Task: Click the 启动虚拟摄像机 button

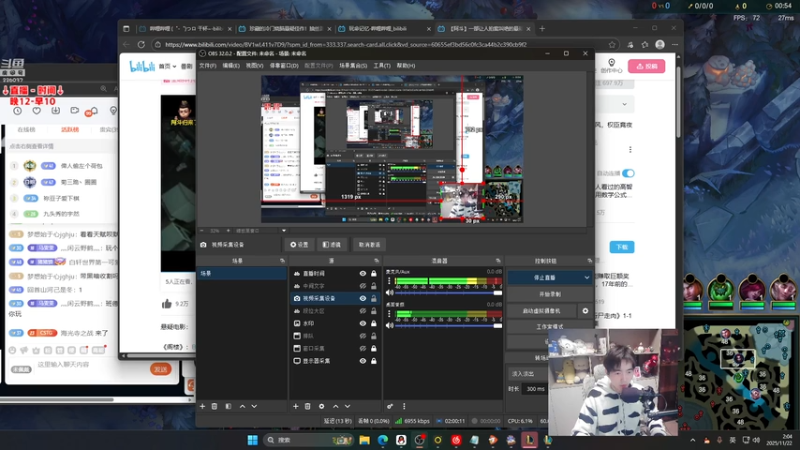Action: tap(542, 311)
